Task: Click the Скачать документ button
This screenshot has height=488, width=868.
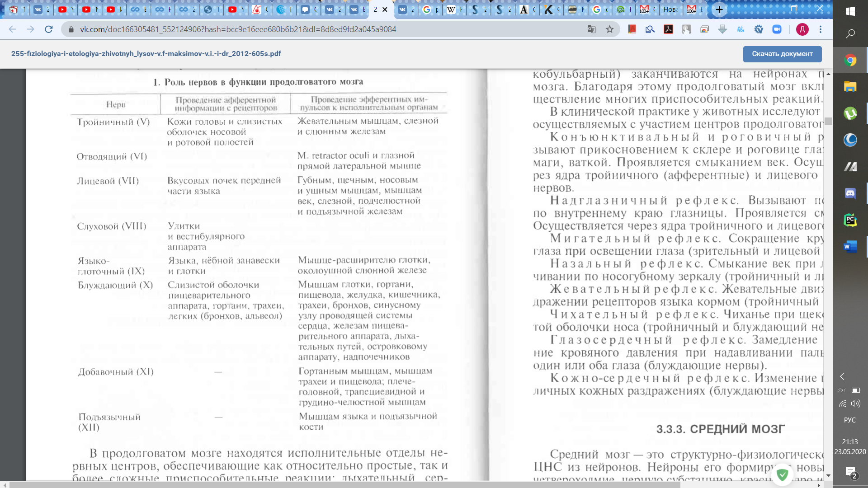Action: [x=782, y=54]
